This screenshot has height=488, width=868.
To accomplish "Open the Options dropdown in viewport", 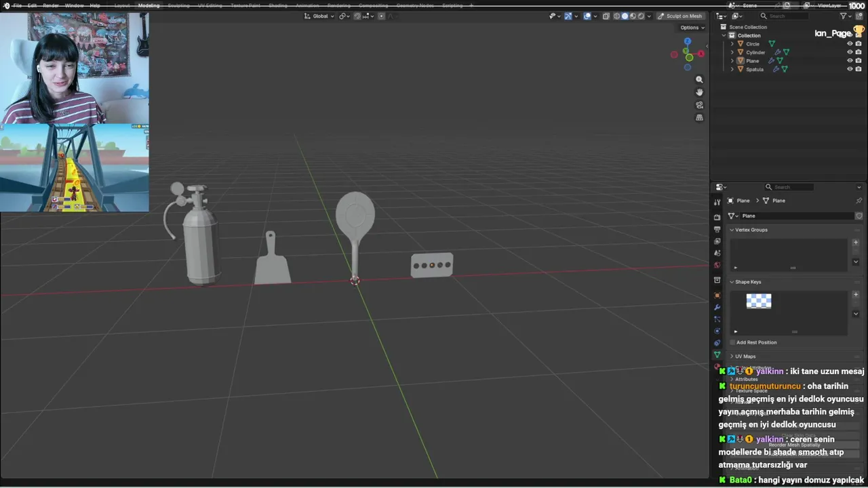I will click(692, 28).
